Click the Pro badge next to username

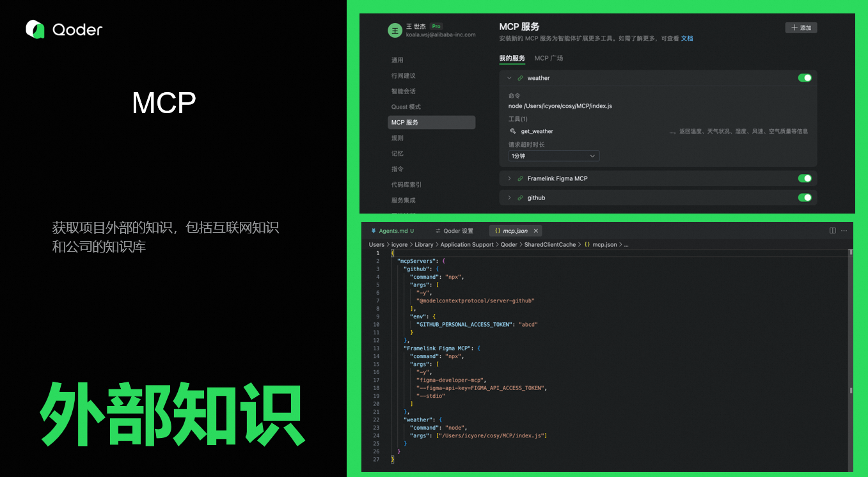pos(436,26)
